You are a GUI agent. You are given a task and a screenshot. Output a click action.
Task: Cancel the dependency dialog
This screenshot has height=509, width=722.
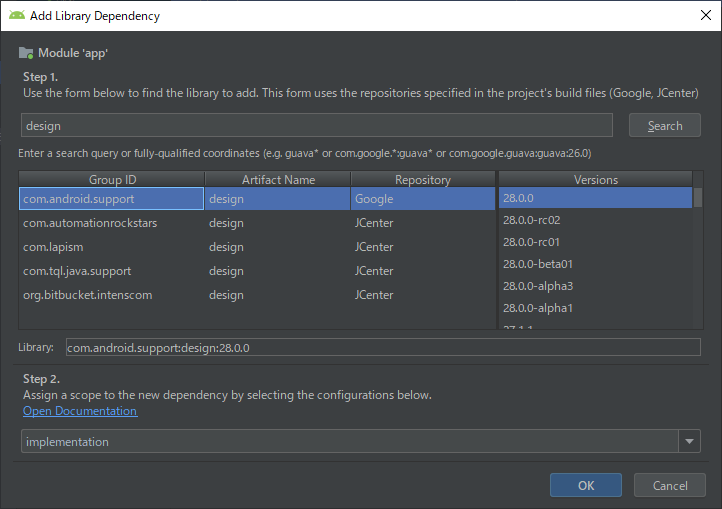coord(670,485)
